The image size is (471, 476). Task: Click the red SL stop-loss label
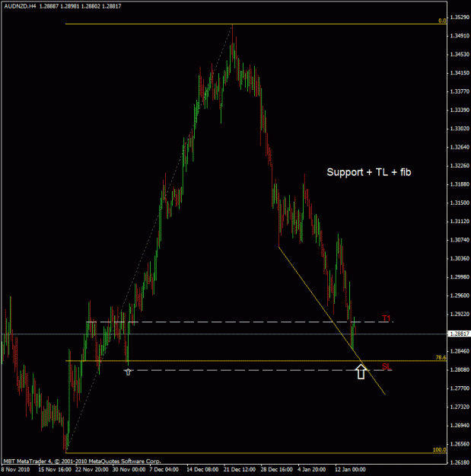coord(387,367)
